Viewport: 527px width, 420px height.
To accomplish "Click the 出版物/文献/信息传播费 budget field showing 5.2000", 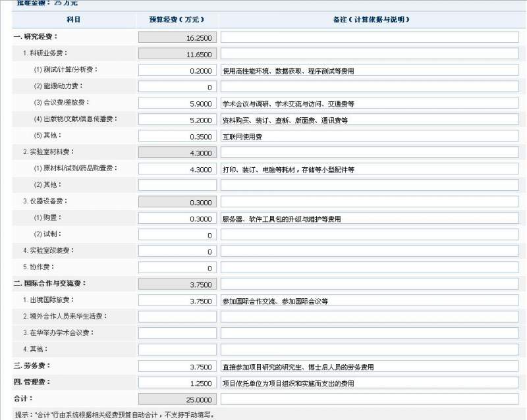I will 177,120.
